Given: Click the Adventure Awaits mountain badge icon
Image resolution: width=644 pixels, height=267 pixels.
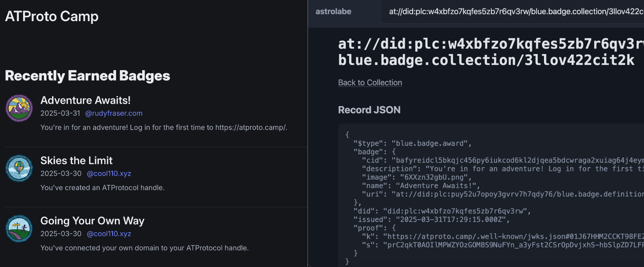Looking at the screenshot, I should 19,108.
